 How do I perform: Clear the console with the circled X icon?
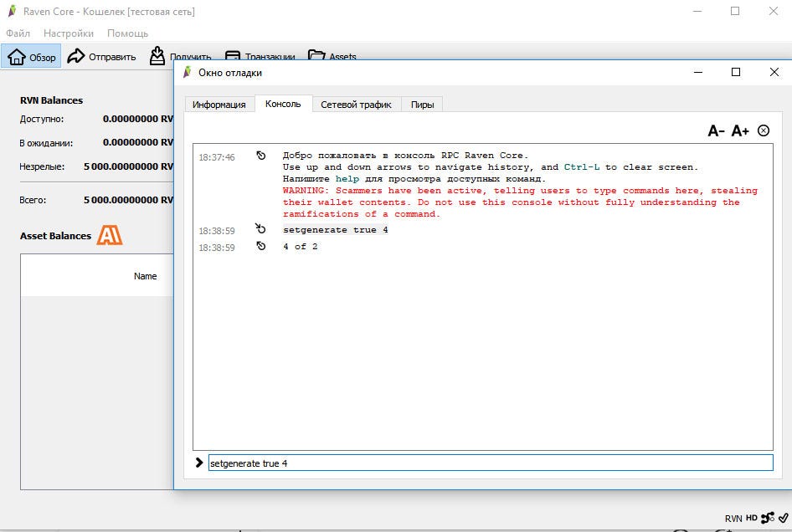(x=764, y=130)
